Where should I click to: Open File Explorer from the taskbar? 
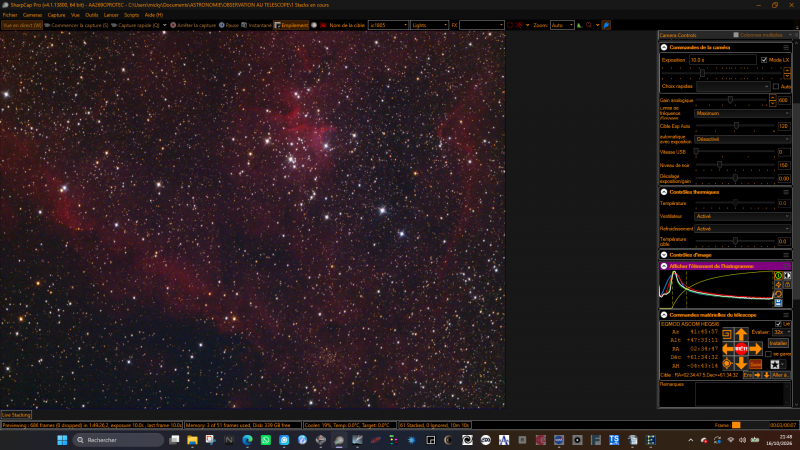point(192,440)
